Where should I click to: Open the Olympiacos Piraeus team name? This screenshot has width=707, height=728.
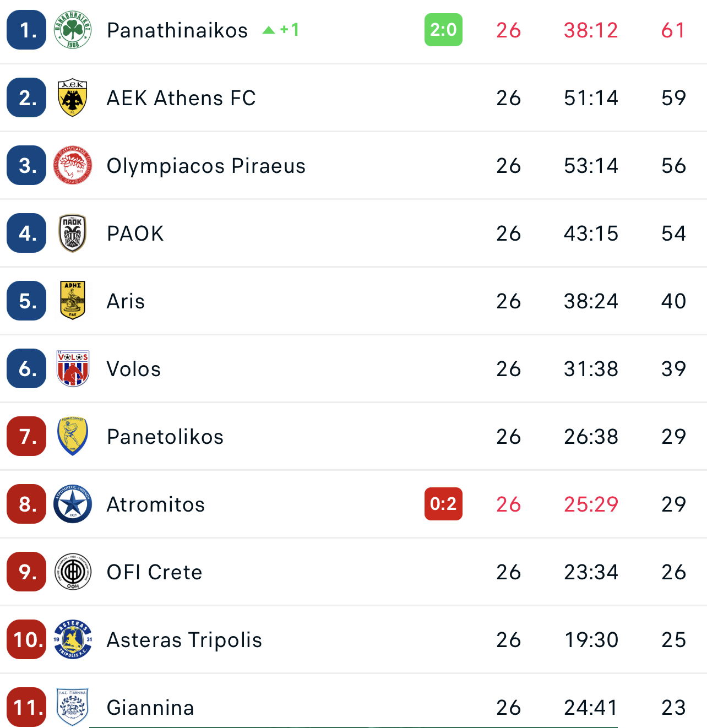click(x=206, y=166)
